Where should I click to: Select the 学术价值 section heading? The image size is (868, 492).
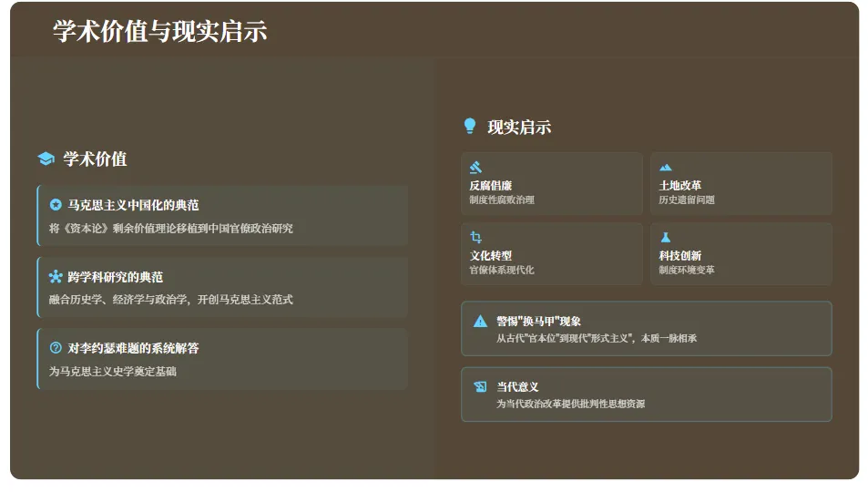point(95,159)
